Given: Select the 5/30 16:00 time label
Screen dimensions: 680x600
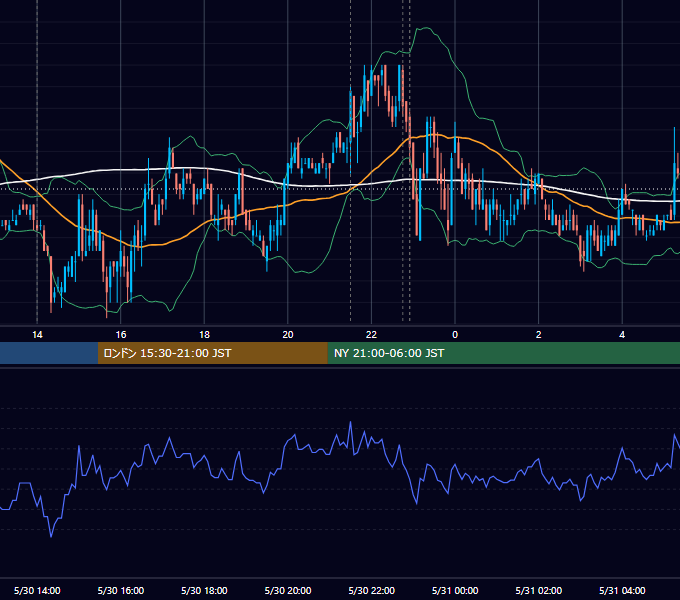Looking at the screenshot, I should click(x=121, y=590).
